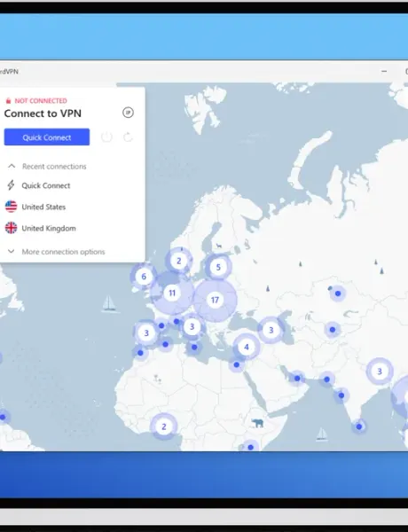The height and width of the screenshot is (532, 408).
Task: Select the server dot in Algeria
Action: [x=165, y=344]
